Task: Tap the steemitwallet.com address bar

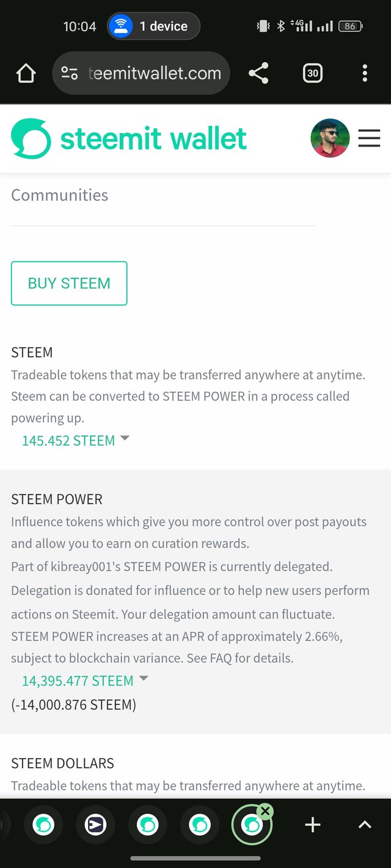Action: pyautogui.click(x=154, y=74)
